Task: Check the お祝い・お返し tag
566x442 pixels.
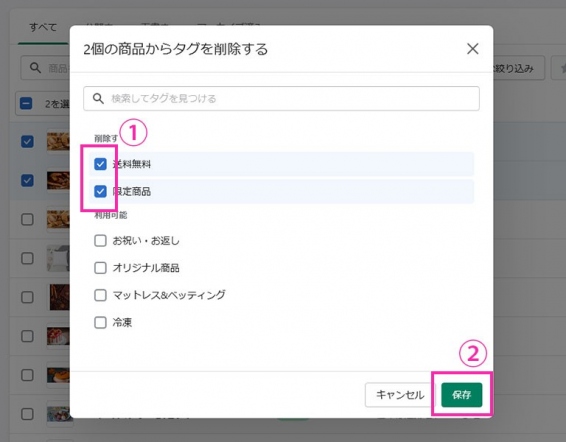Action: (100, 240)
